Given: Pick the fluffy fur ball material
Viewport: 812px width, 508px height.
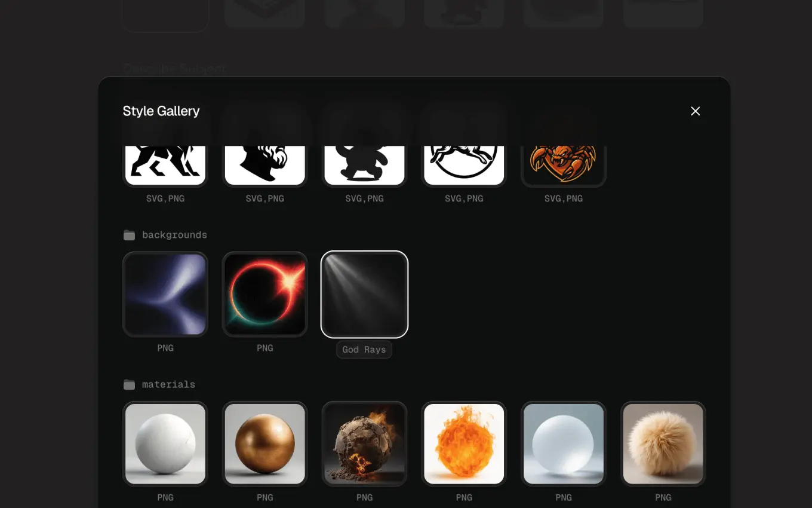Looking at the screenshot, I should click(663, 443).
